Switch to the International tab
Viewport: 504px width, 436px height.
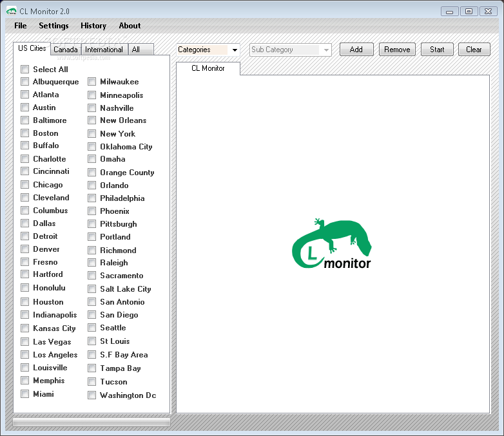(x=104, y=50)
